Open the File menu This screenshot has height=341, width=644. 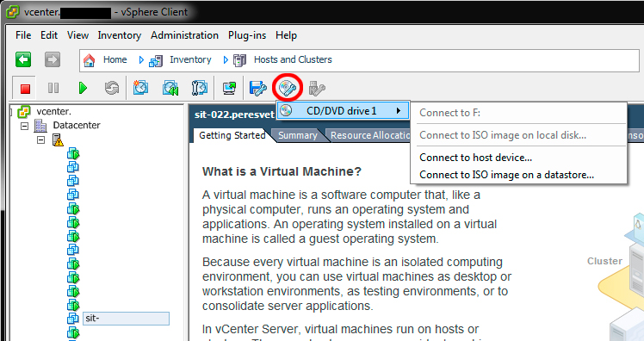pos(23,35)
